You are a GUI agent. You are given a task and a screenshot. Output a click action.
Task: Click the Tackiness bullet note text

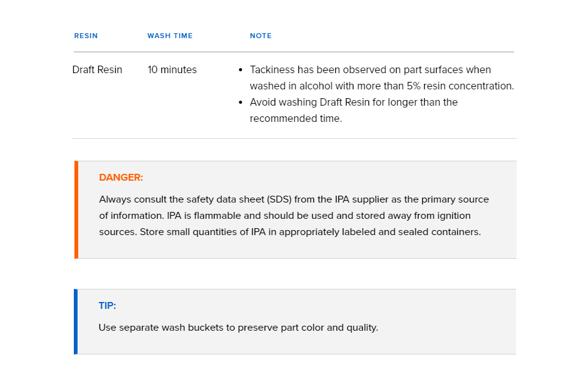coord(382,78)
